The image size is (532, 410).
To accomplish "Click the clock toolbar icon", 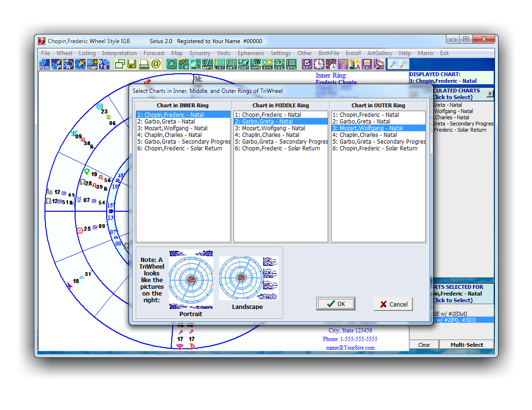I will click(x=319, y=64).
